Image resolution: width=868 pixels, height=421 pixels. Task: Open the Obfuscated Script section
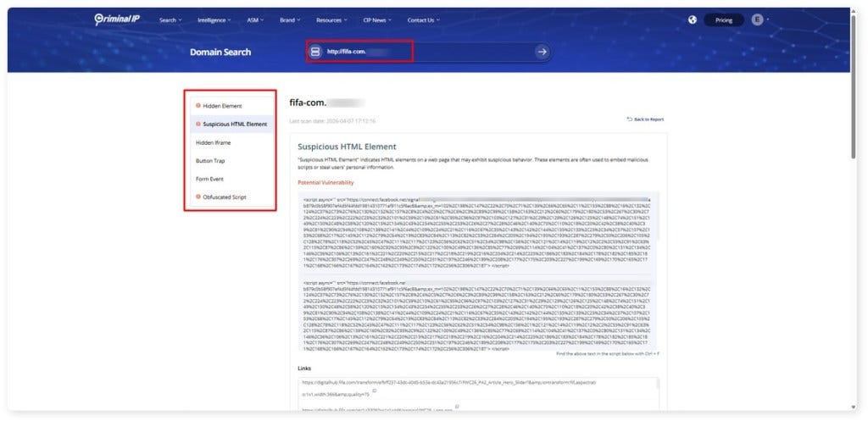(x=232, y=197)
